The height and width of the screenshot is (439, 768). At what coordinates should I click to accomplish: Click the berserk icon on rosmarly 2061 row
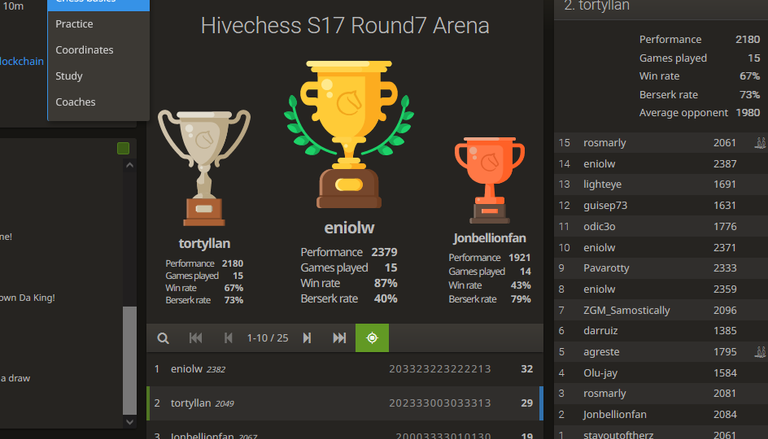[x=761, y=143]
